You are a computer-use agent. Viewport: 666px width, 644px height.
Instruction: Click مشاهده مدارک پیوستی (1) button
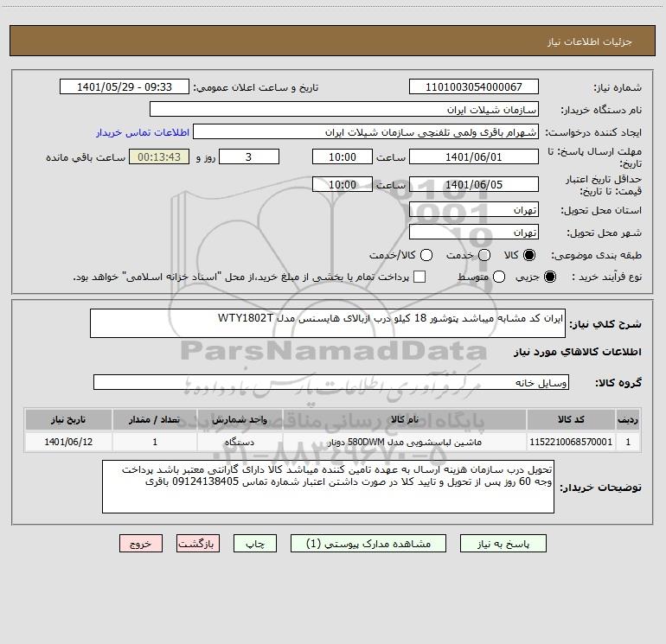[x=368, y=544]
